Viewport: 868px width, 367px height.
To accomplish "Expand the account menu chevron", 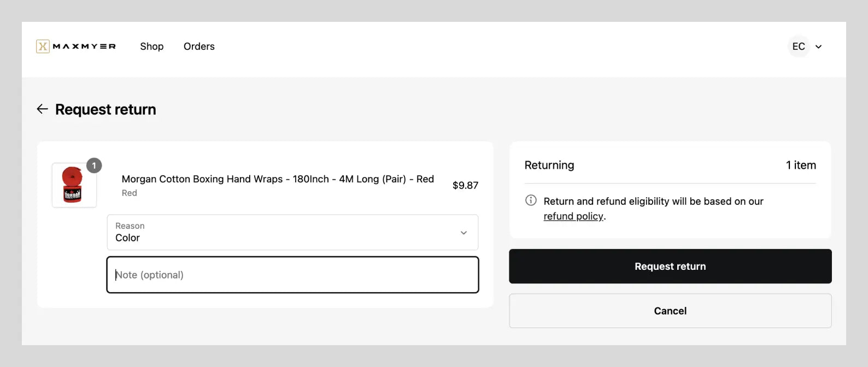I will point(818,47).
